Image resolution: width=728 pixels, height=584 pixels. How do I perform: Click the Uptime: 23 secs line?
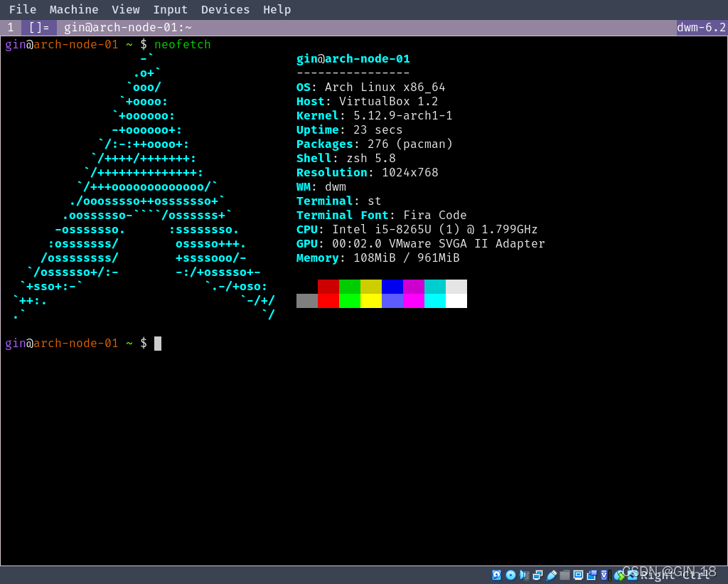point(349,129)
